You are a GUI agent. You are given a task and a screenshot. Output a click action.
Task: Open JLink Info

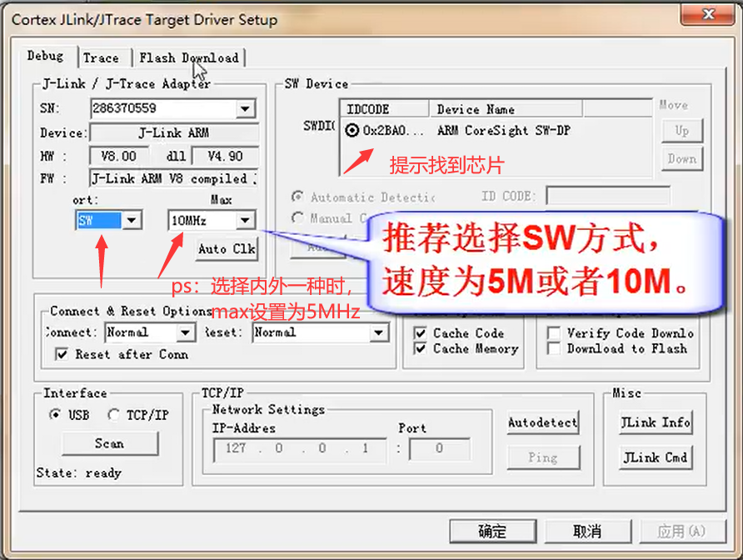(655, 423)
